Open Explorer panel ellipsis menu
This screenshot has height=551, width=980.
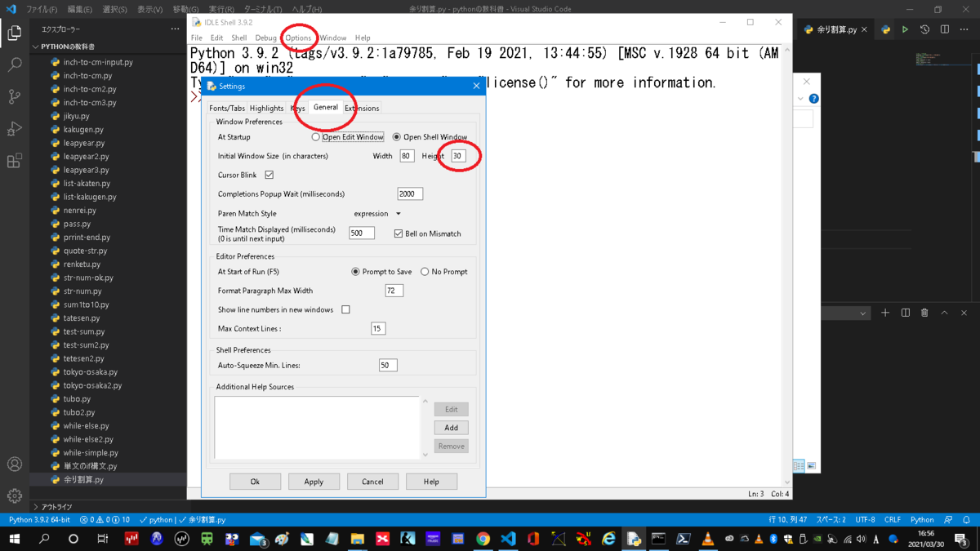pos(175,29)
